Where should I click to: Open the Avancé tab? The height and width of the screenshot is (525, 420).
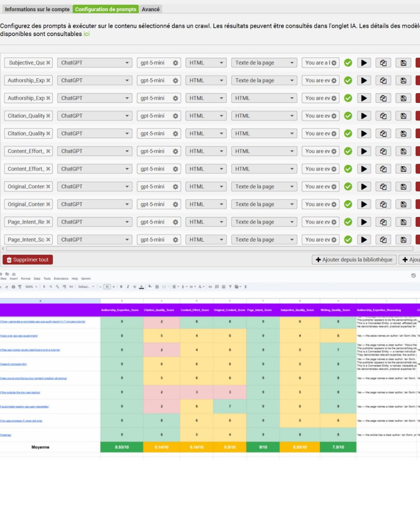pyautogui.click(x=151, y=9)
